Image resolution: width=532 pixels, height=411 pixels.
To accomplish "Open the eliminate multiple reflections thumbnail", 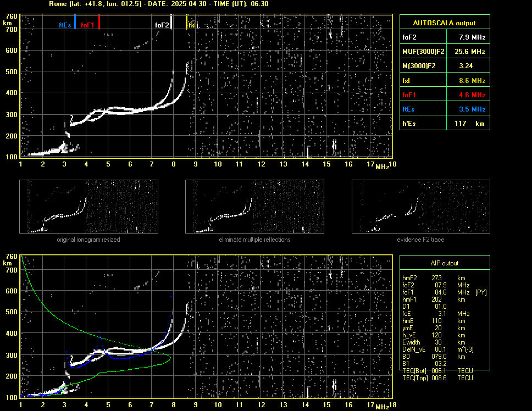I will click(254, 207).
